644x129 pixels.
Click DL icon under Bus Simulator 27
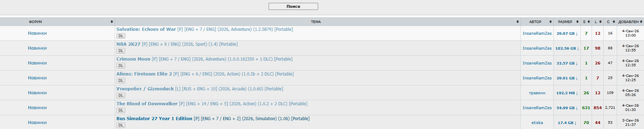[121, 125]
